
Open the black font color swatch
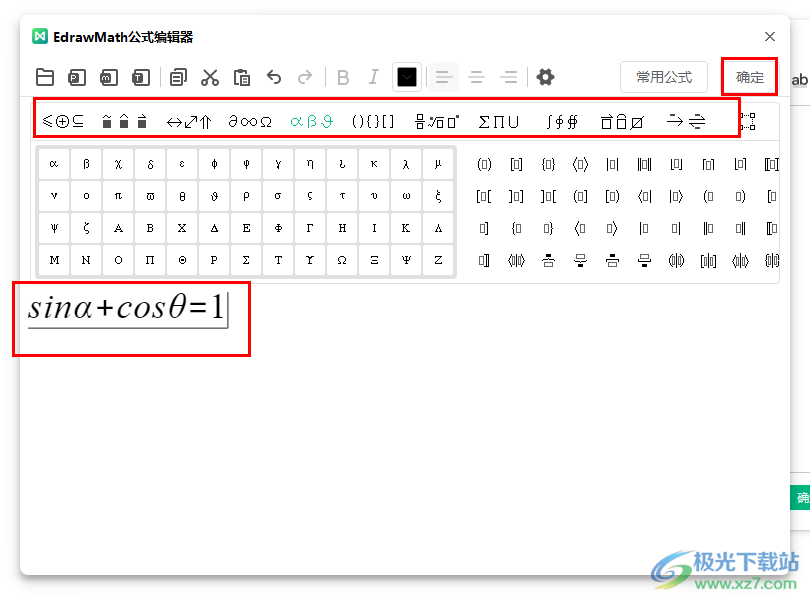(x=407, y=78)
